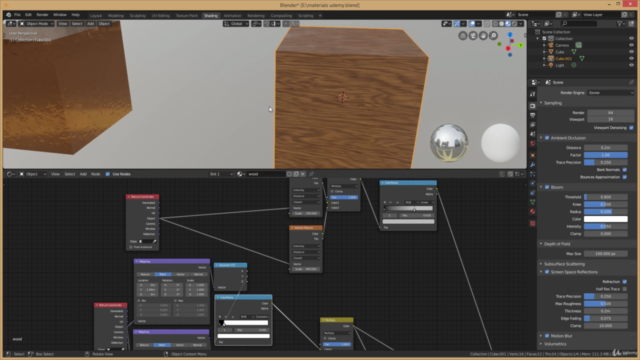Image resolution: width=640 pixels, height=360 pixels.
Task: Click the outliner search field
Action: coord(579,24)
